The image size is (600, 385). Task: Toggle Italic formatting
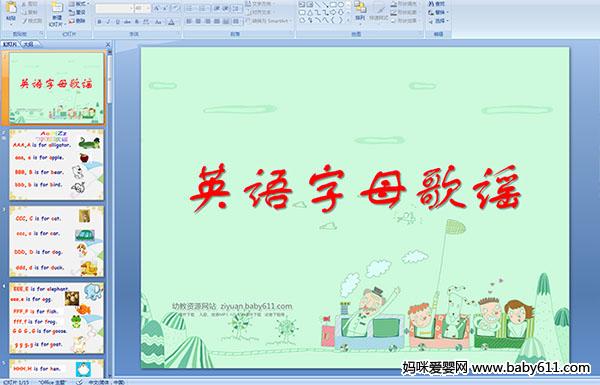coord(108,22)
